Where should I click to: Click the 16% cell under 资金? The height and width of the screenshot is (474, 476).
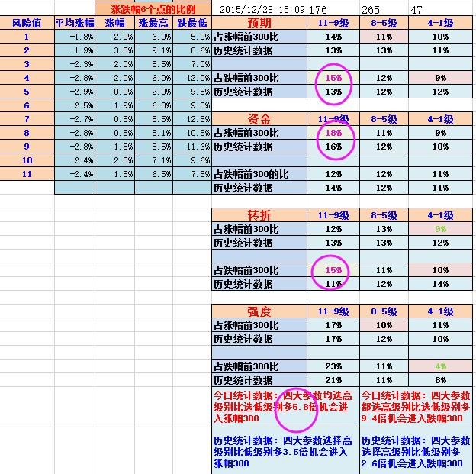pyautogui.click(x=333, y=147)
